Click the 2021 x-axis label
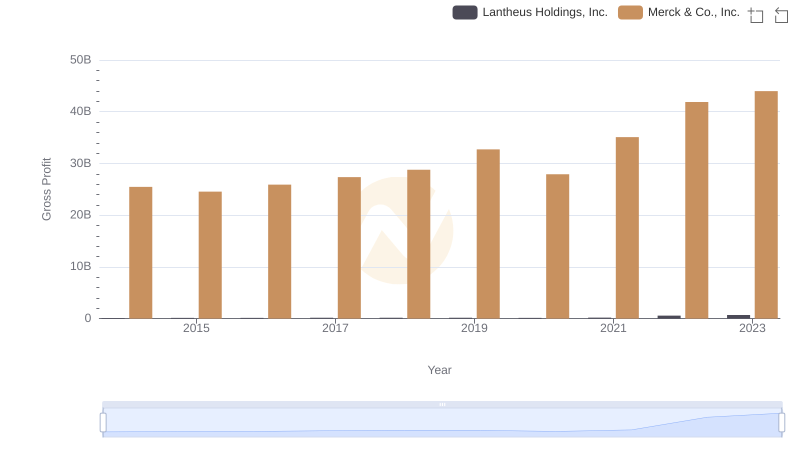Screen dimensions: 800x461 (613, 328)
